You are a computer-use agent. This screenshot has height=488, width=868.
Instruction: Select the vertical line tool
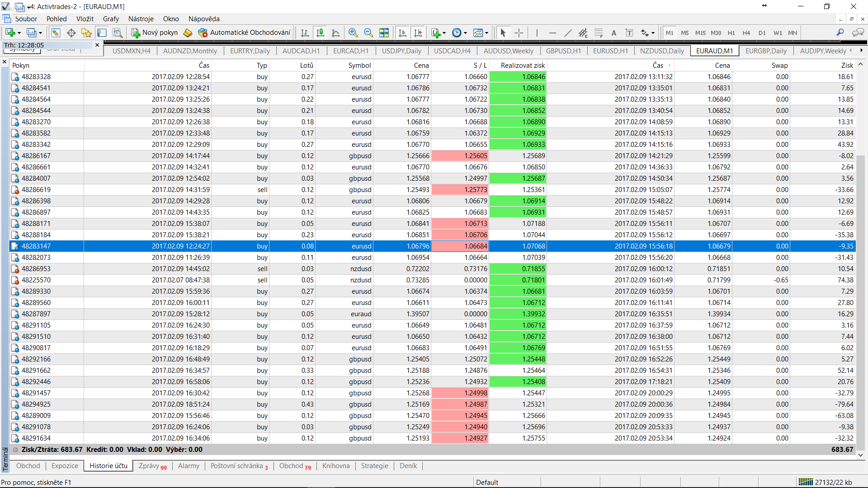point(537,33)
